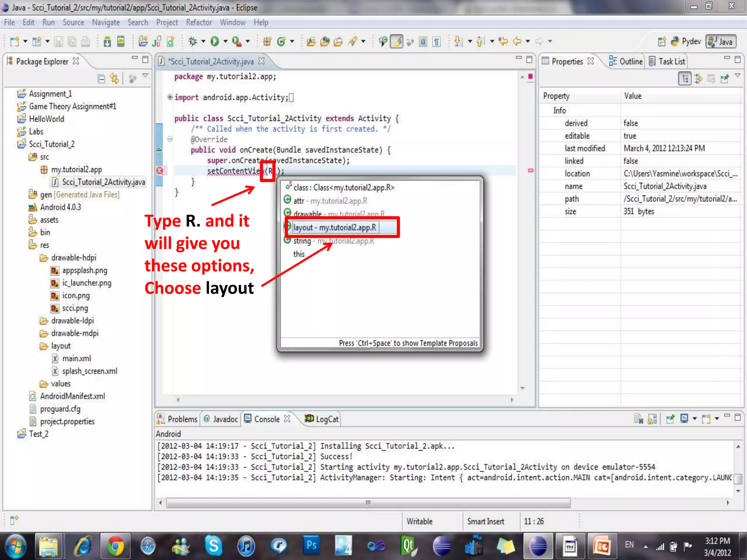Toggle Link with Editor in Package Explorer

[115, 78]
